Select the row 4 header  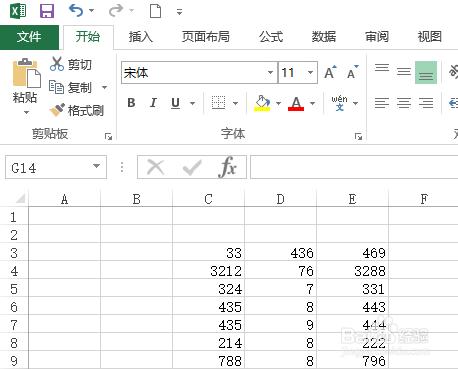14,270
